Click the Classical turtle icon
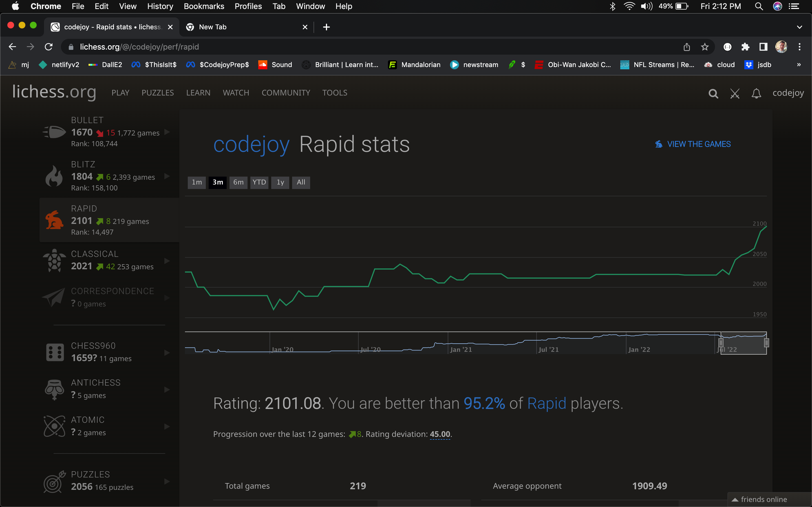The image size is (812, 507). pos(54,261)
